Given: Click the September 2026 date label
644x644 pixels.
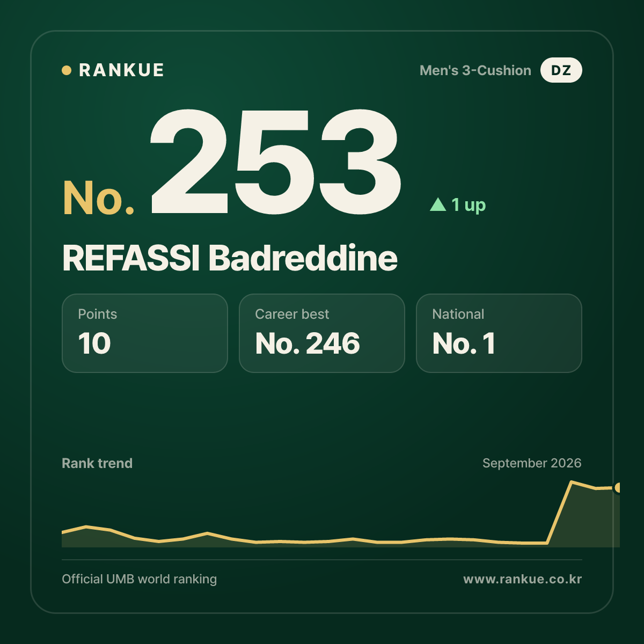Looking at the screenshot, I should 532,463.
